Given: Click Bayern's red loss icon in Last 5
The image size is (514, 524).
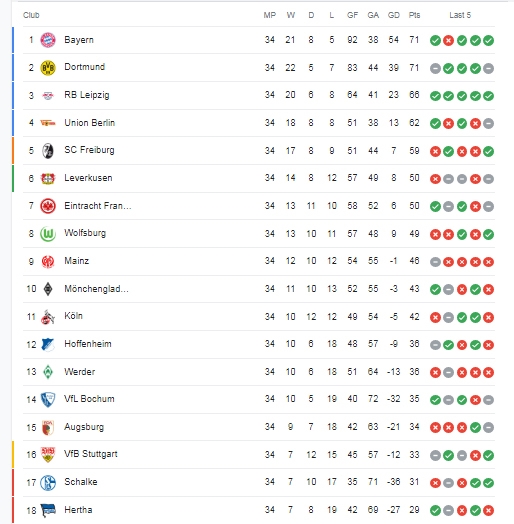Looking at the screenshot, I should tap(448, 40).
